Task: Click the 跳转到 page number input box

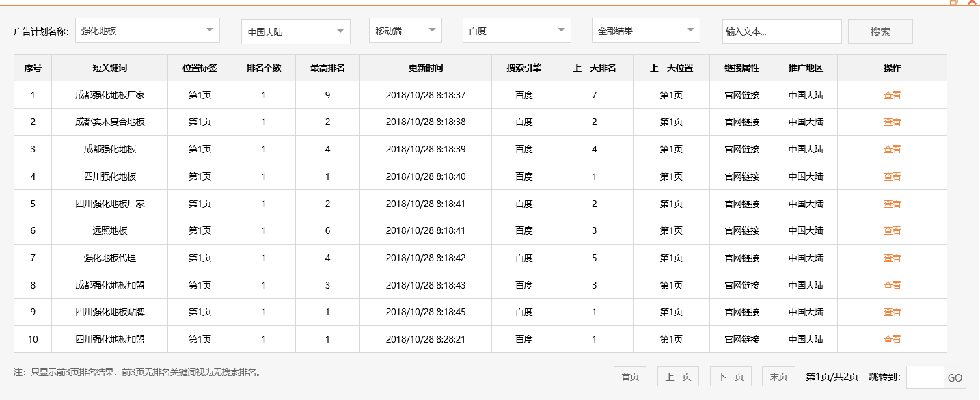Action: coord(926,377)
